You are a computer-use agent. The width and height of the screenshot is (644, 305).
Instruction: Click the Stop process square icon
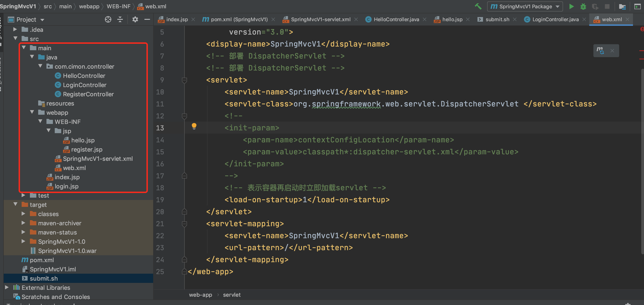point(607,6)
